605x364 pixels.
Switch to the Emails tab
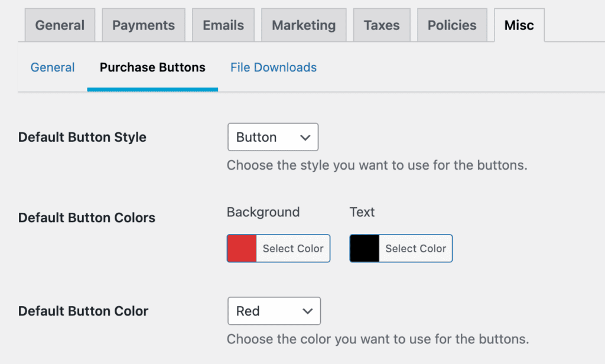223,25
